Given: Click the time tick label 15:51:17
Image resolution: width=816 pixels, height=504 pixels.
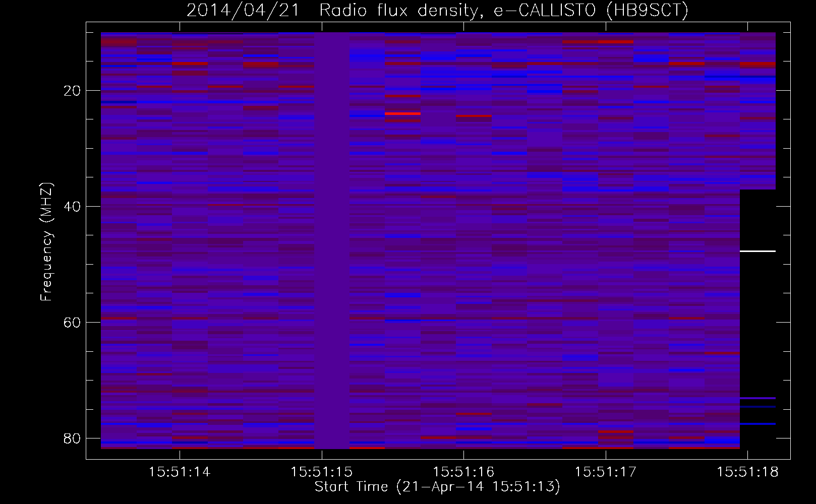Looking at the screenshot, I should tap(606, 472).
